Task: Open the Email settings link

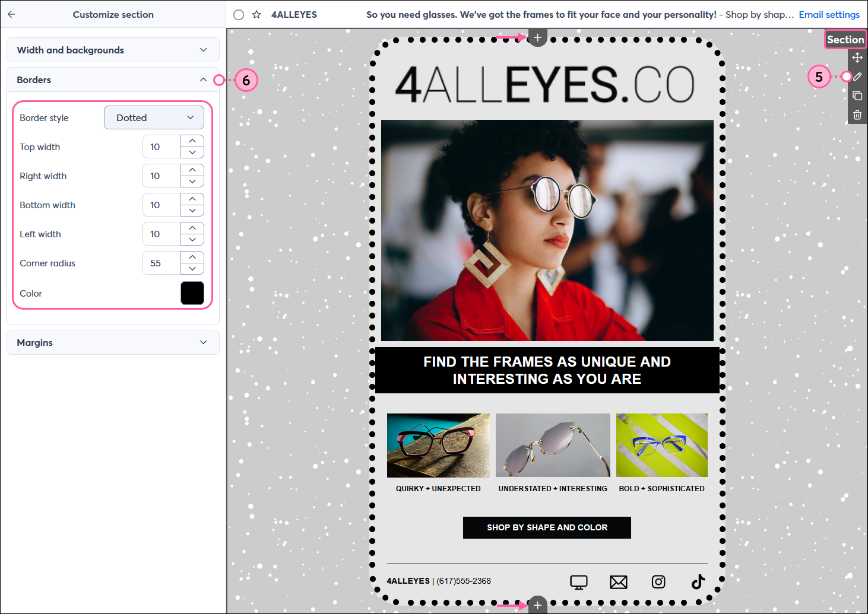Action: point(829,14)
